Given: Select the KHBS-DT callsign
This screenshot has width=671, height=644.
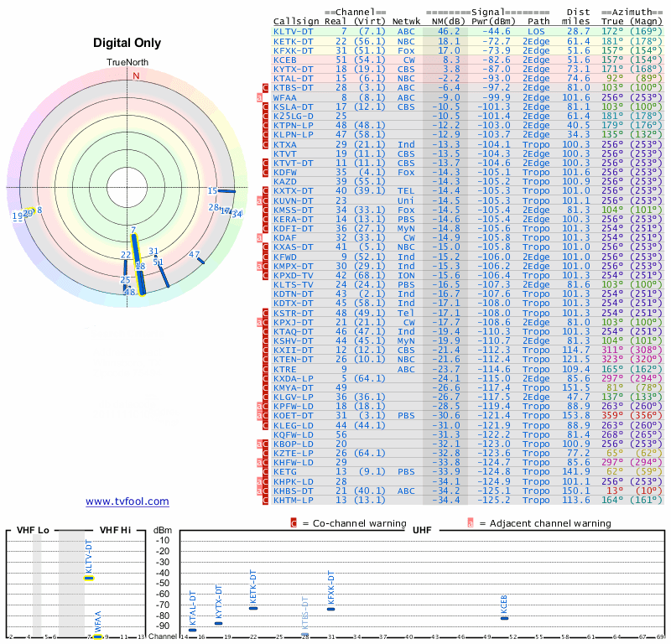Looking at the screenshot, I should 293,491.
